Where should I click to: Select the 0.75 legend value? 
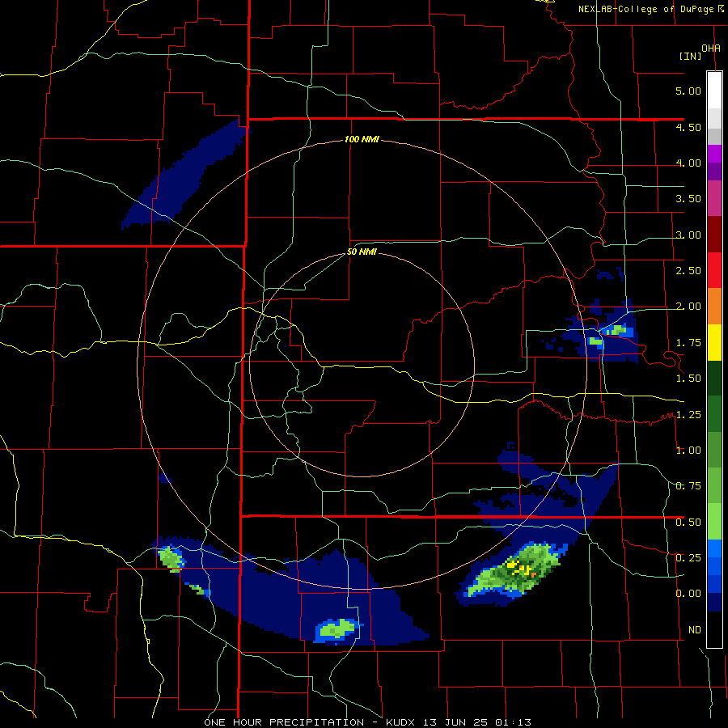tap(688, 486)
